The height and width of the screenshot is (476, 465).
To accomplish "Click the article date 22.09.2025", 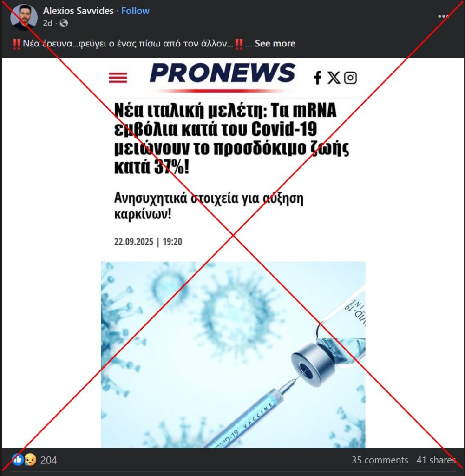I will [133, 242].
